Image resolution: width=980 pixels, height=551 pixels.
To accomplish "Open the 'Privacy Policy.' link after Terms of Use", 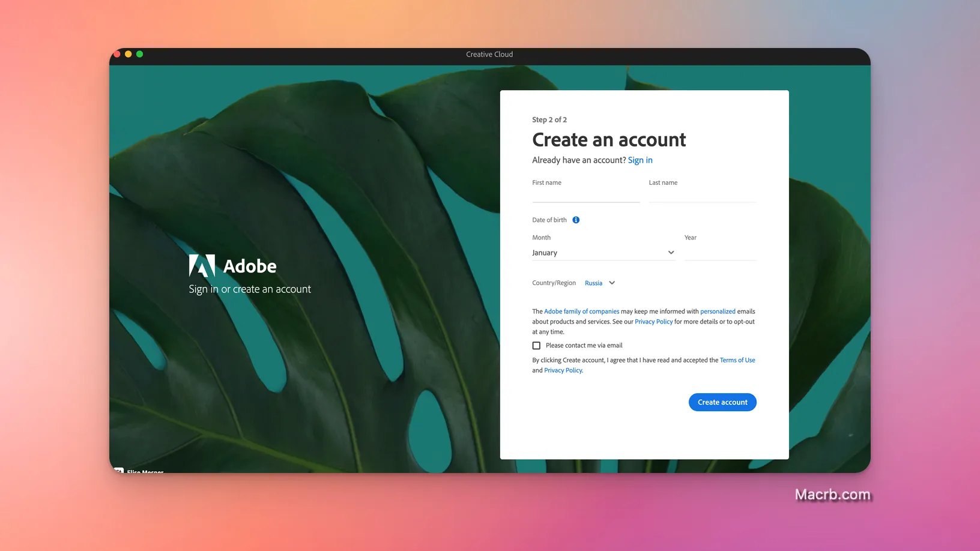I will pyautogui.click(x=563, y=370).
